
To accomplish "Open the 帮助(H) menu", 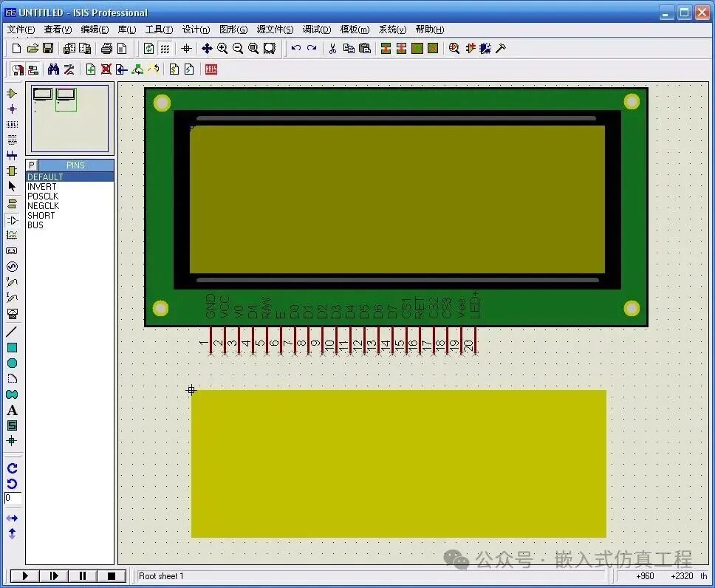I will click(430, 30).
